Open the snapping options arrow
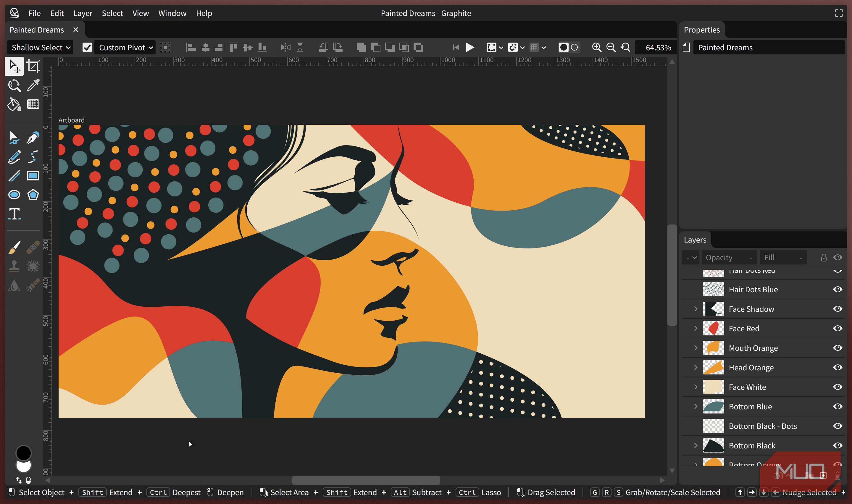This screenshot has height=504, width=852. click(522, 48)
